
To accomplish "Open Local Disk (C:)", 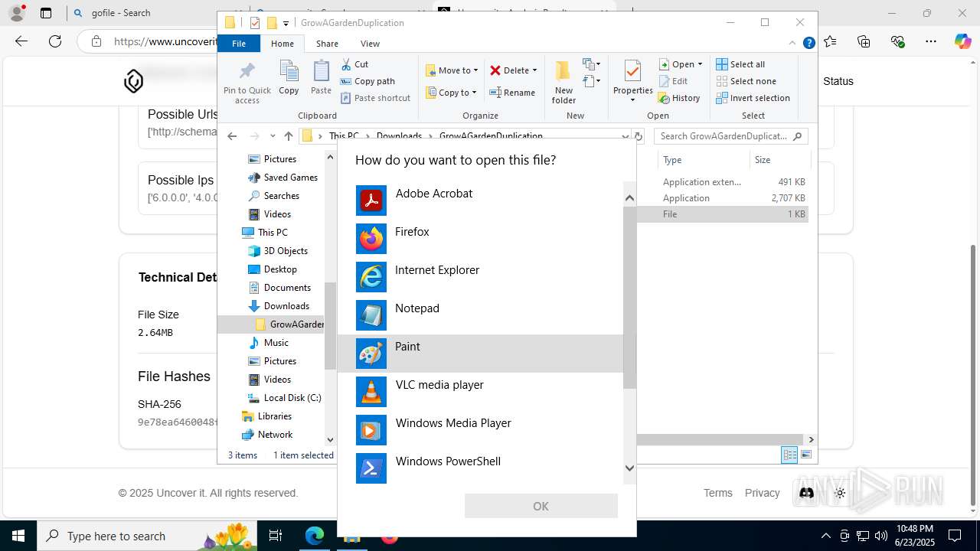I will (x=284, y=397).
